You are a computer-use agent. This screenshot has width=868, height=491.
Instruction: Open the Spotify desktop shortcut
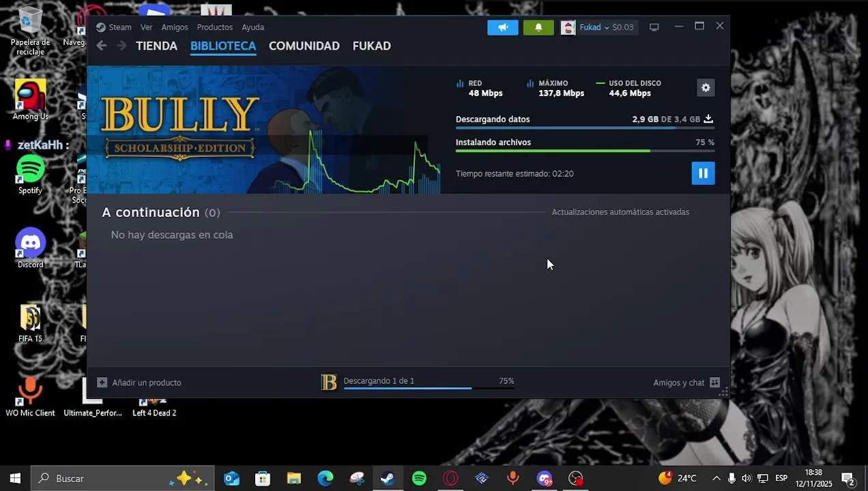pos(30,175)
